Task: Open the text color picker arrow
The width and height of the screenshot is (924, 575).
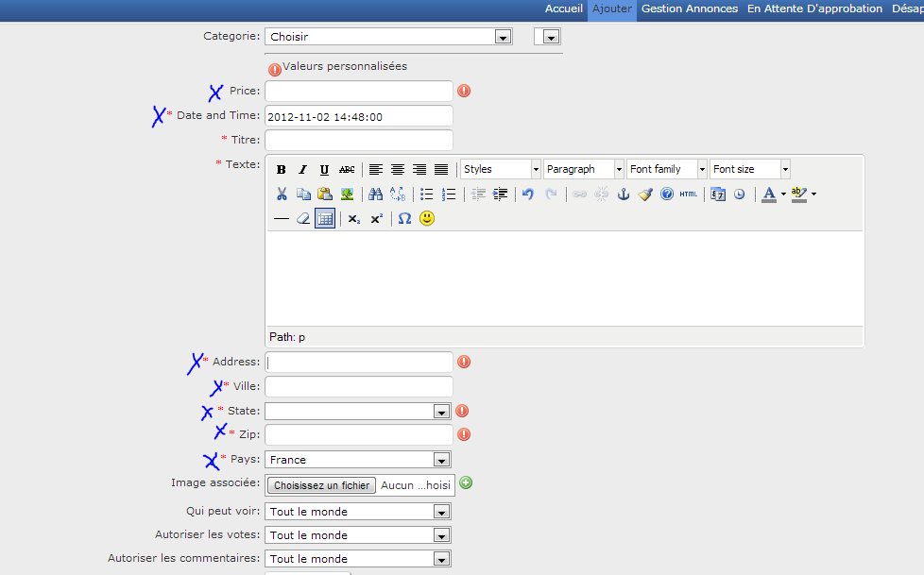Action: (x=783, y=194)
